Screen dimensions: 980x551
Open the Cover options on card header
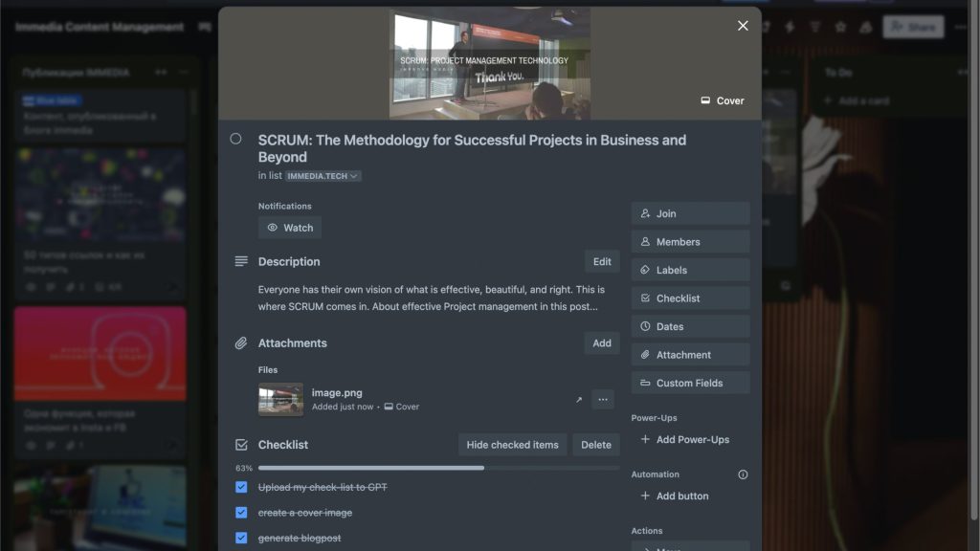723,100
